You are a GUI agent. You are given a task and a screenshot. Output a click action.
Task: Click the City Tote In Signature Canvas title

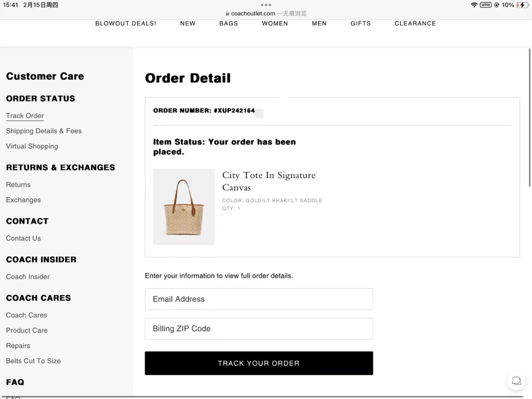(x=269, y=181)
